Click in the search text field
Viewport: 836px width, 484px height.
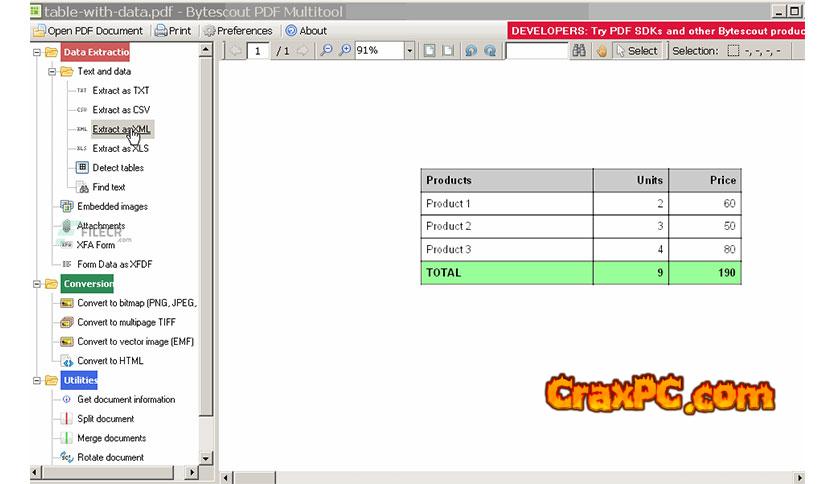(x=536, y=51)
